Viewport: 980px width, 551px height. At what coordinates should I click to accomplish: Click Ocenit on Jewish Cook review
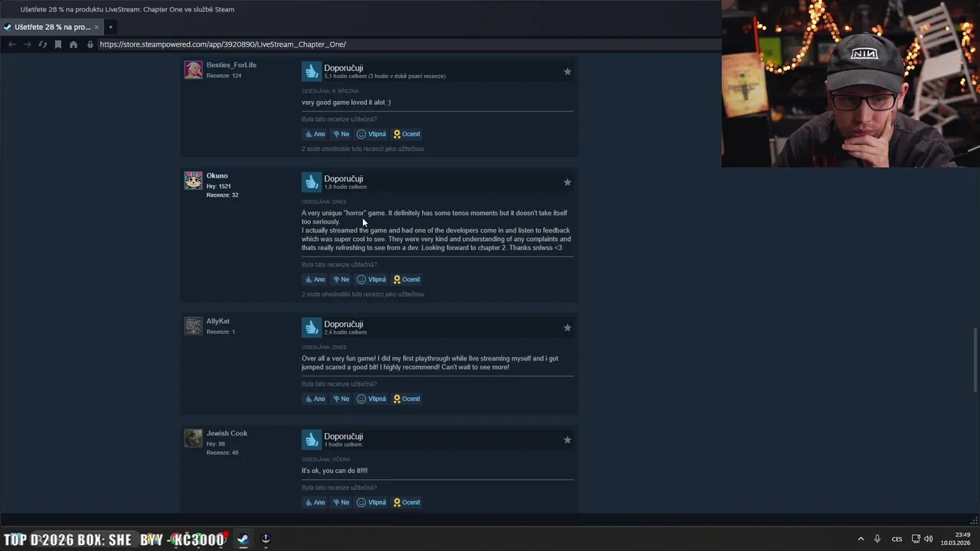407,503
